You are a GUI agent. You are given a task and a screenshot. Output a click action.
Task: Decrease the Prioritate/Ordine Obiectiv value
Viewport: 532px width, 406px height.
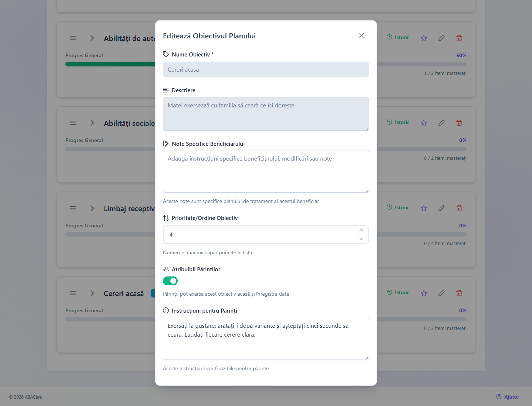tap(361, 239)
